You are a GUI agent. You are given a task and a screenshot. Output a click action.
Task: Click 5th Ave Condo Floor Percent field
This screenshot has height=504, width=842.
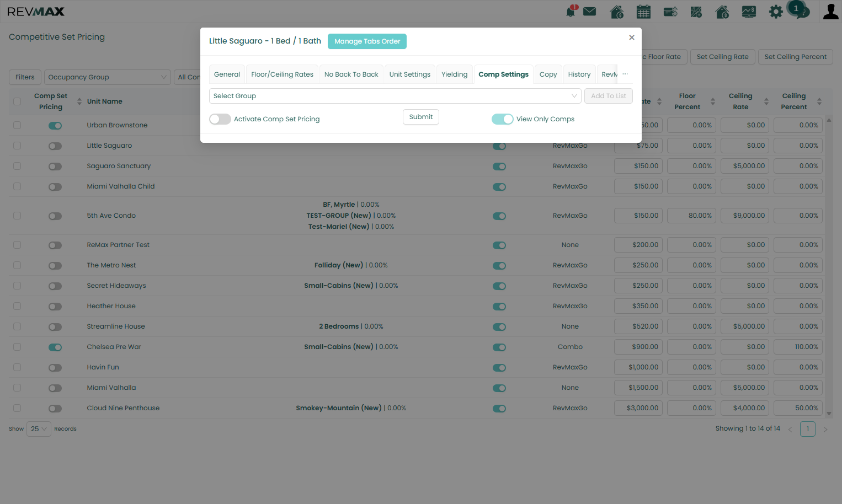pyautogui.click(x=691, y=216)
